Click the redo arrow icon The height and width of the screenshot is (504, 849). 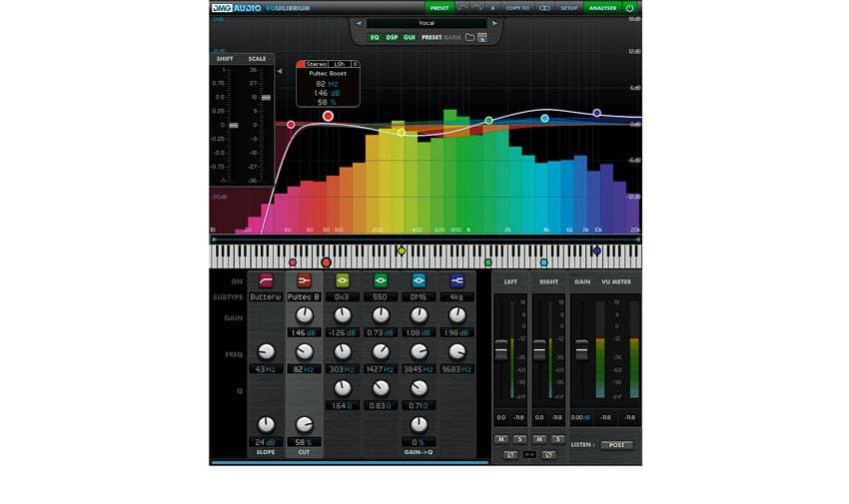477,8
